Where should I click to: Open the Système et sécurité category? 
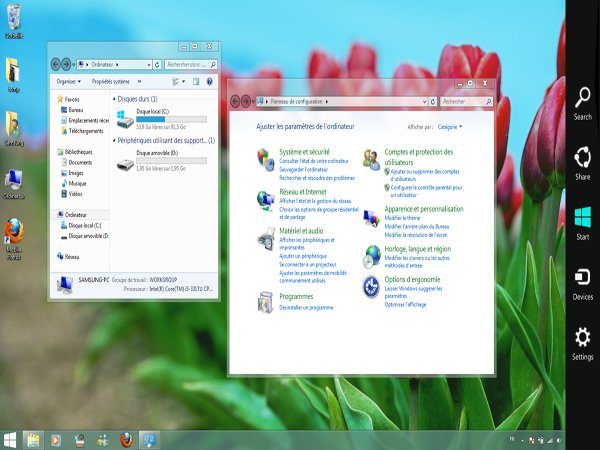(305, 152)
